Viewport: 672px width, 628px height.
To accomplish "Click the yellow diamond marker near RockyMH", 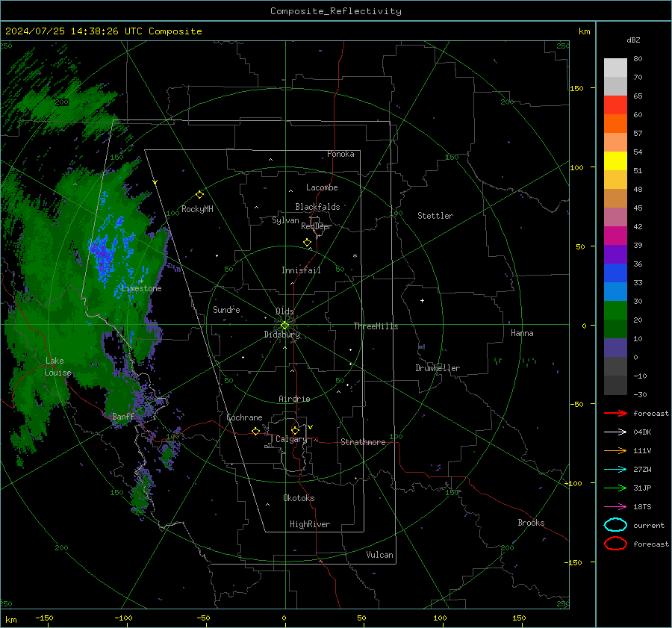I will (199, 195).
